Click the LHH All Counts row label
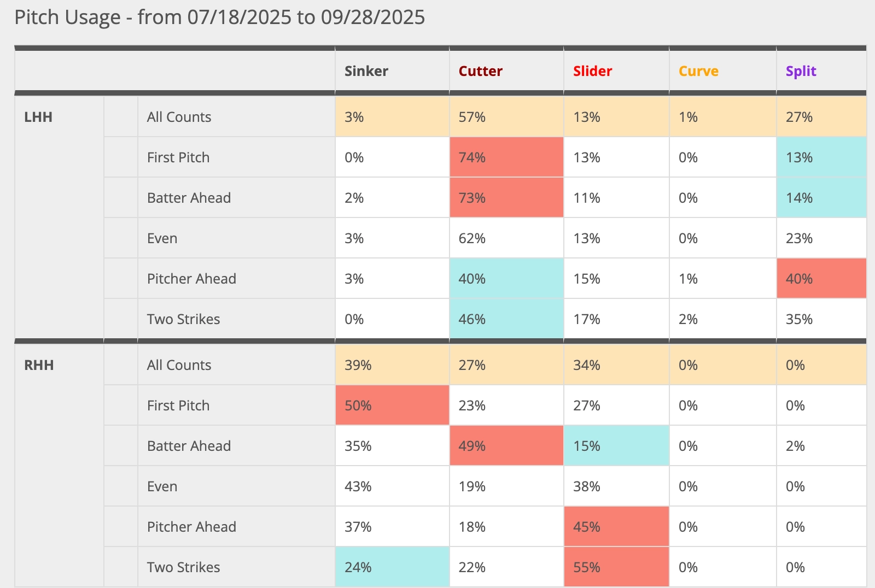The width and height of the screenshot is (875, 588). tap(179, 117)
